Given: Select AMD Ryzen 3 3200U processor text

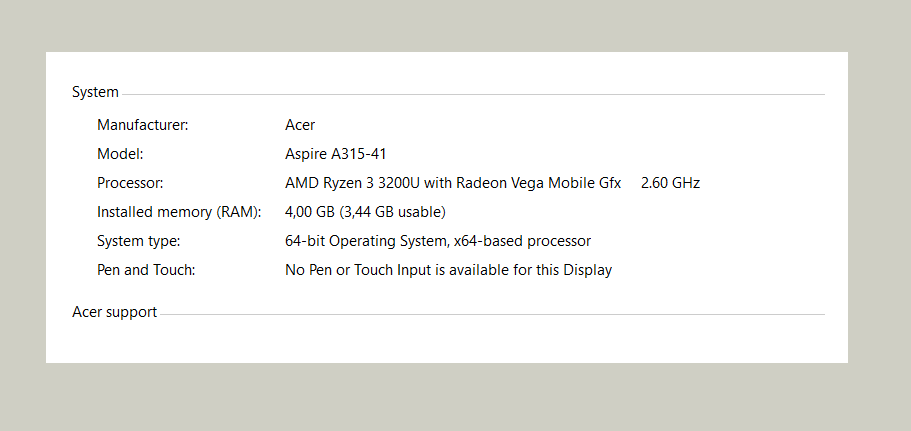Looking at the screenshot, I should click(x=453, y=183).
